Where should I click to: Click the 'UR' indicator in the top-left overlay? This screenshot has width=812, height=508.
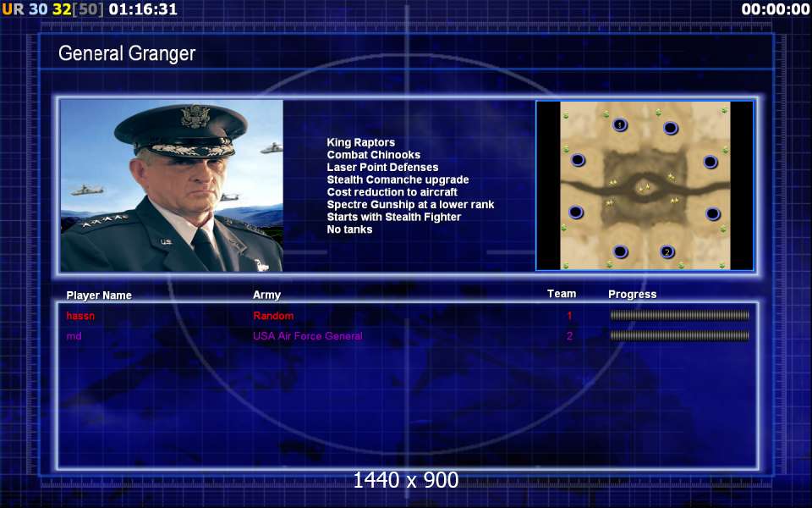[13, 9]
